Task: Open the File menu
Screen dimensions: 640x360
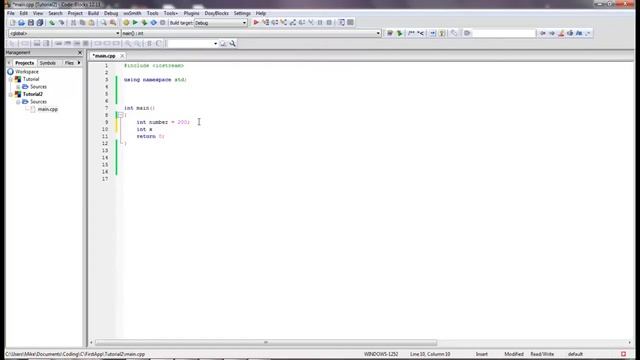Action: tap(11, 13)
